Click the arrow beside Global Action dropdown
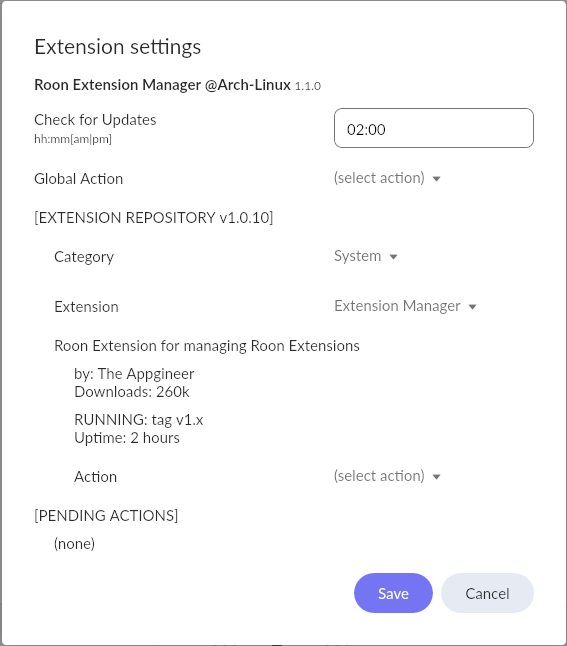 (x=436, y=179)
